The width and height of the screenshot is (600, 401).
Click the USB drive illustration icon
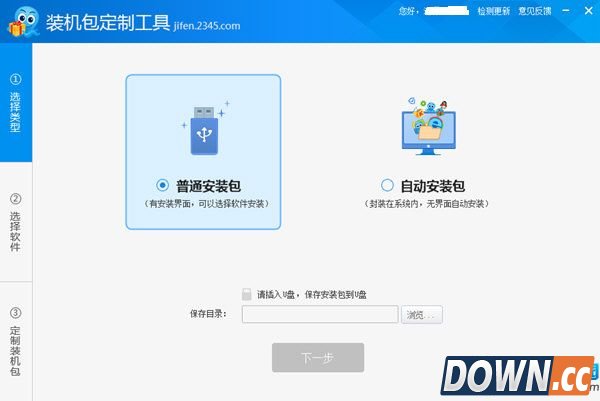[203, 128]
